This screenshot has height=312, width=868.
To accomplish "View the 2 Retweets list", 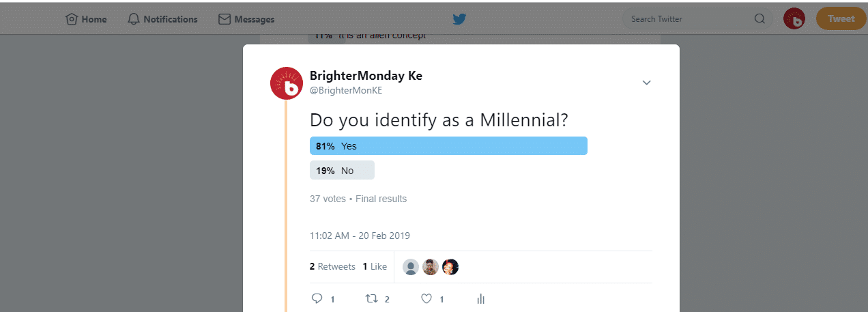I will tap(332, 266).
